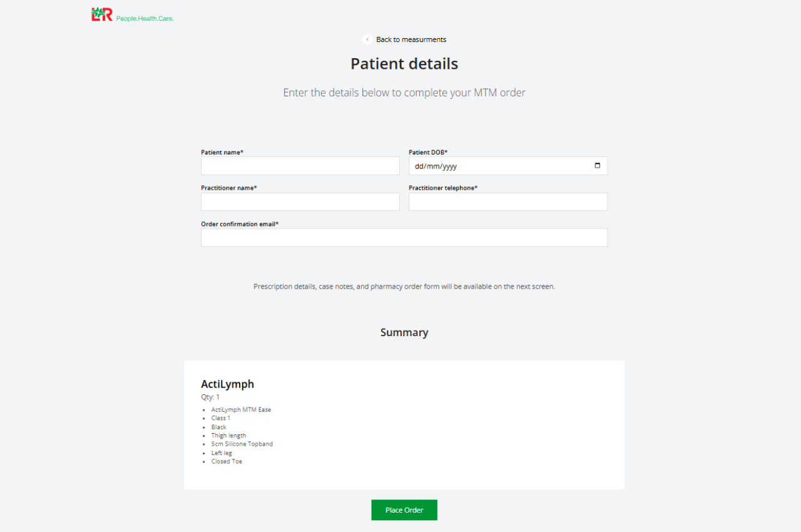801x532 pixels.
Task: Click the Practitioner telephone input box
Action: tap(508, 202)
